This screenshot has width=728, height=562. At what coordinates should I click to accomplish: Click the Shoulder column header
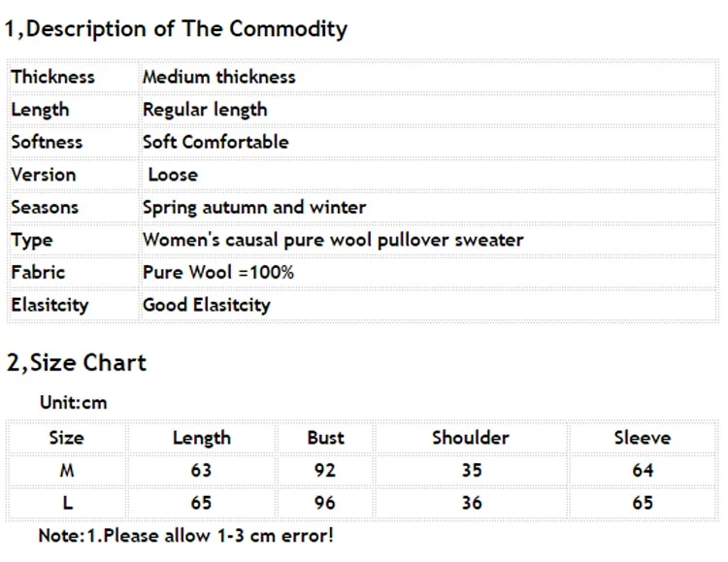471,438
